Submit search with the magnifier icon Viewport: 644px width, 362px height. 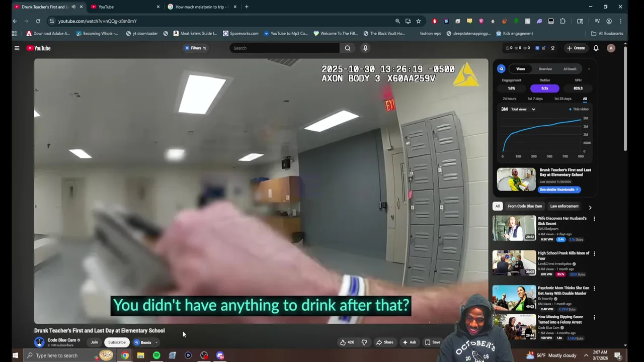[347, 48]
